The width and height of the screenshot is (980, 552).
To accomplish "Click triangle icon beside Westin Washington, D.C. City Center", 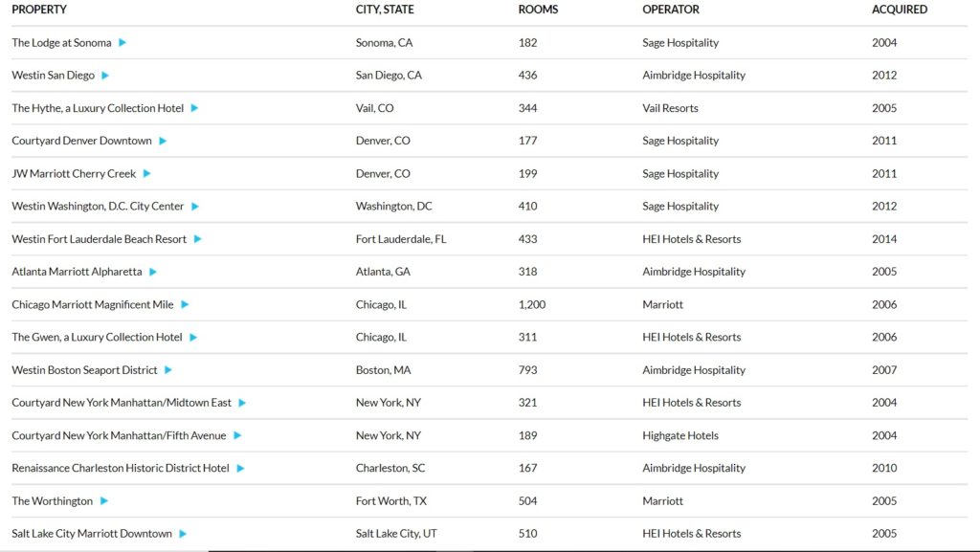I will coord(195,207).
